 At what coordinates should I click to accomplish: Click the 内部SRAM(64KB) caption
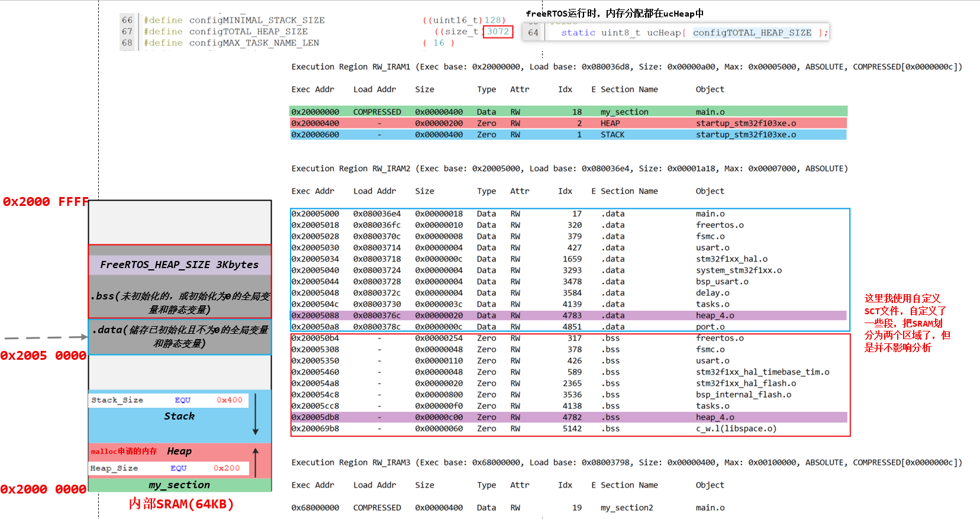click(x=181, y=504)
